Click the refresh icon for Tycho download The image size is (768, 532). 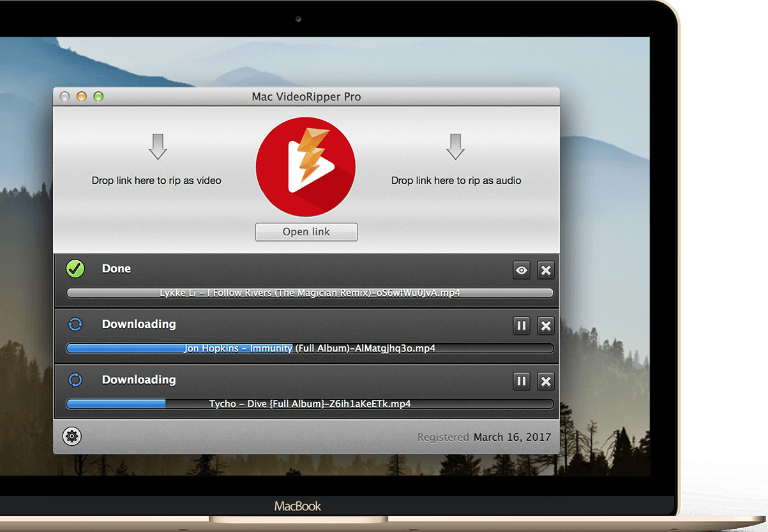[x=75, y=380]
